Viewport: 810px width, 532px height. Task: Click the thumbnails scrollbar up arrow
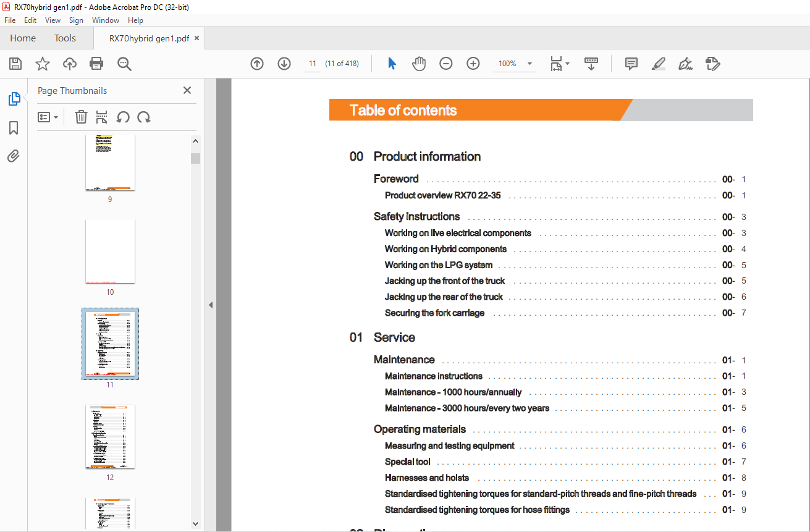(195, 141)
